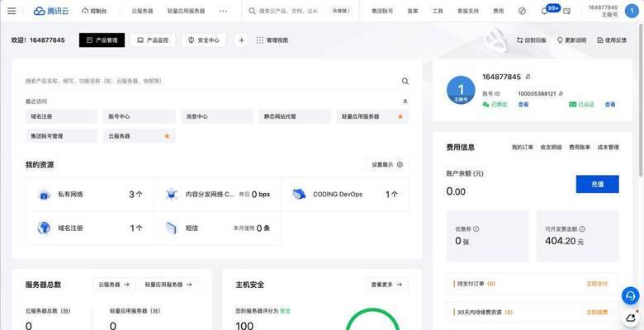Toggle the star on 云服务器 shortcut
This screenshot has width=644, height=330.
tap(167, 136)
